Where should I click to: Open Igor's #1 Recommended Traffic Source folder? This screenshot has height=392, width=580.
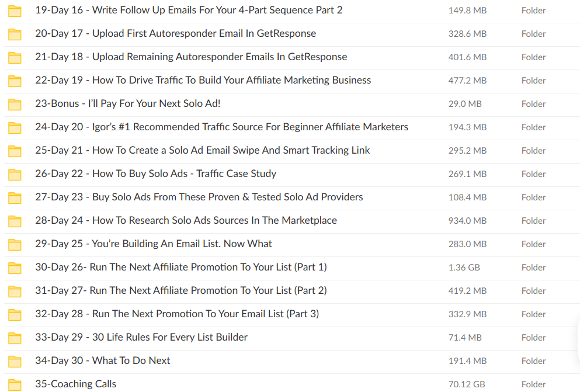(221, 127)
